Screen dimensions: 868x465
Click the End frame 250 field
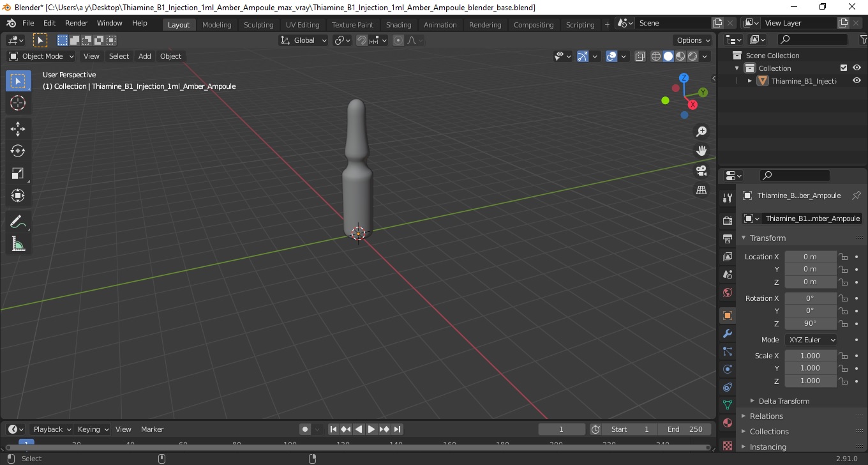coord(685,429)
